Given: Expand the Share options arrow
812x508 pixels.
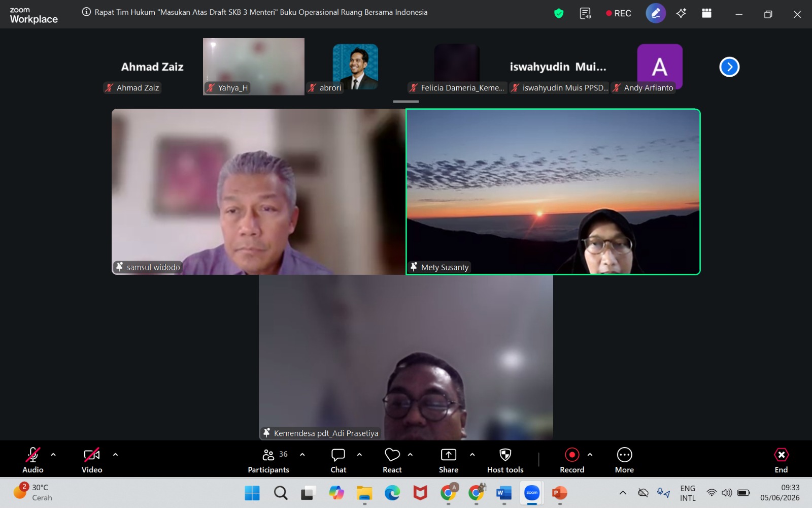Looking at the screenshot, I should [472, 455].
